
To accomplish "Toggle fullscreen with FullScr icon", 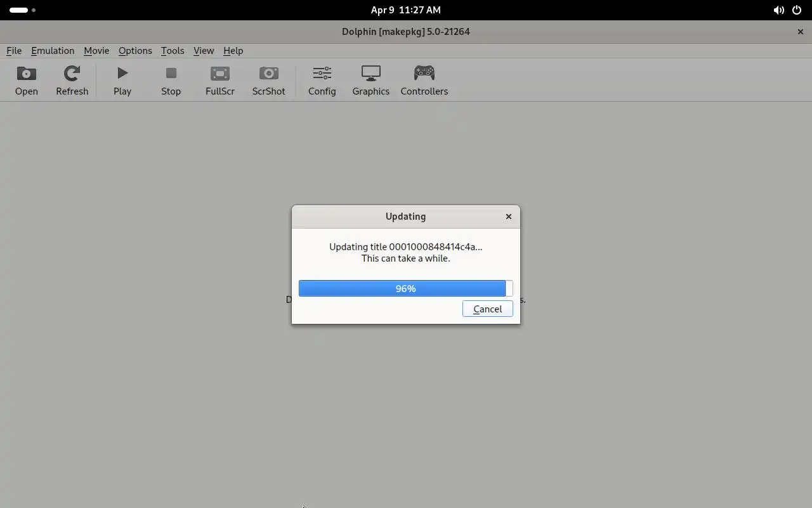I will tap(220, 74).
